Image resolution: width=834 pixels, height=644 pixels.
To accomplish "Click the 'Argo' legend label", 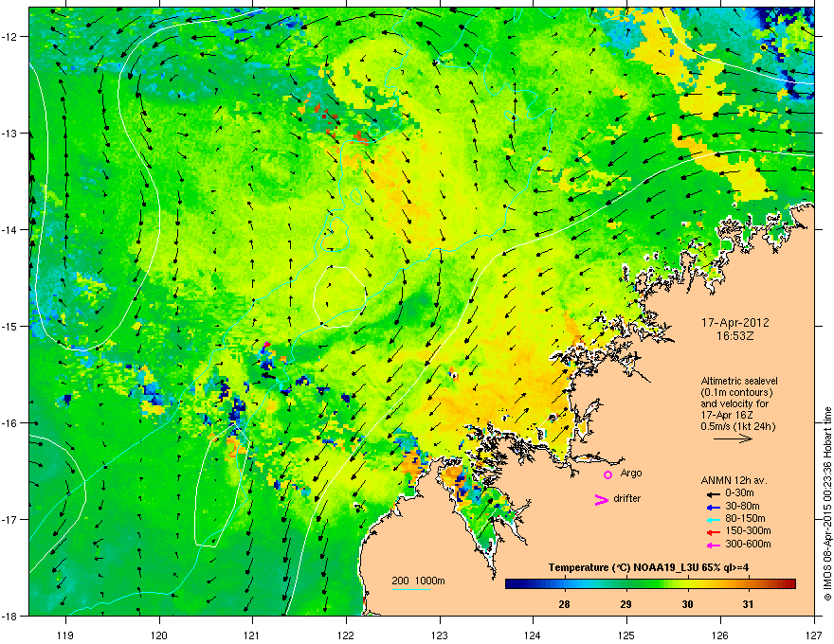I will 631,473.
